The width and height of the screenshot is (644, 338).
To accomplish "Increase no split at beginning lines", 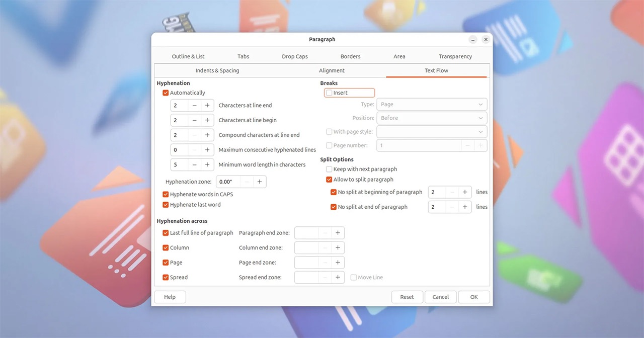I will (x=465, y=192).
